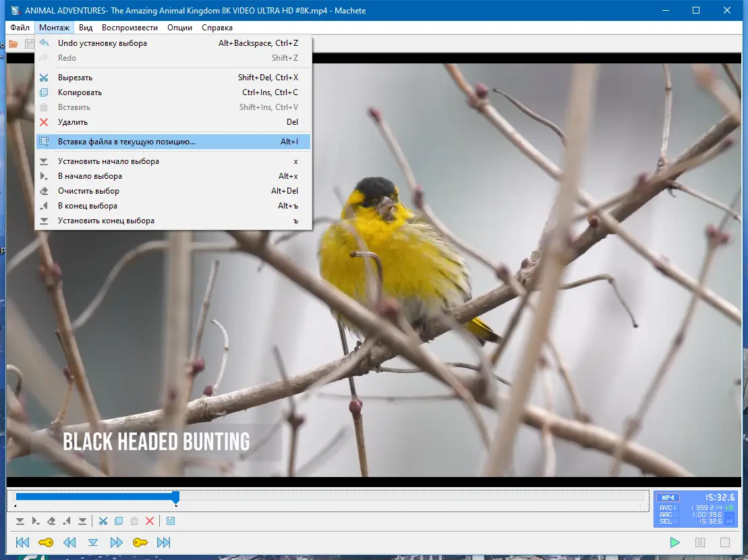This screenshot has width=748, height=560.
Task: Click the timeline slider handle
Action: coord(175,497)
